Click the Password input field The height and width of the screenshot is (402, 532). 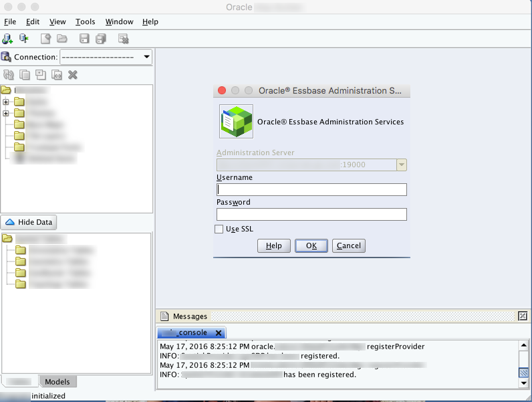pos(311,215)
